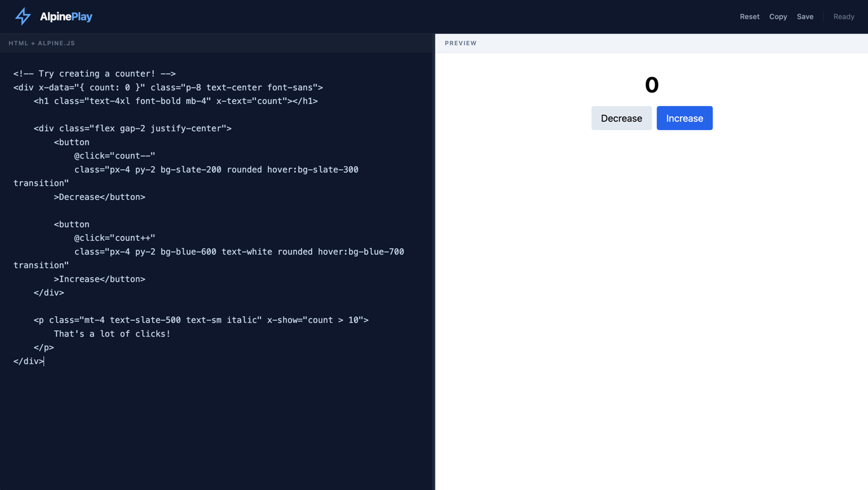This screenshot has width=868, height=490.
Task: Select the PREVIEW panel header
Action: pos(461,43)
